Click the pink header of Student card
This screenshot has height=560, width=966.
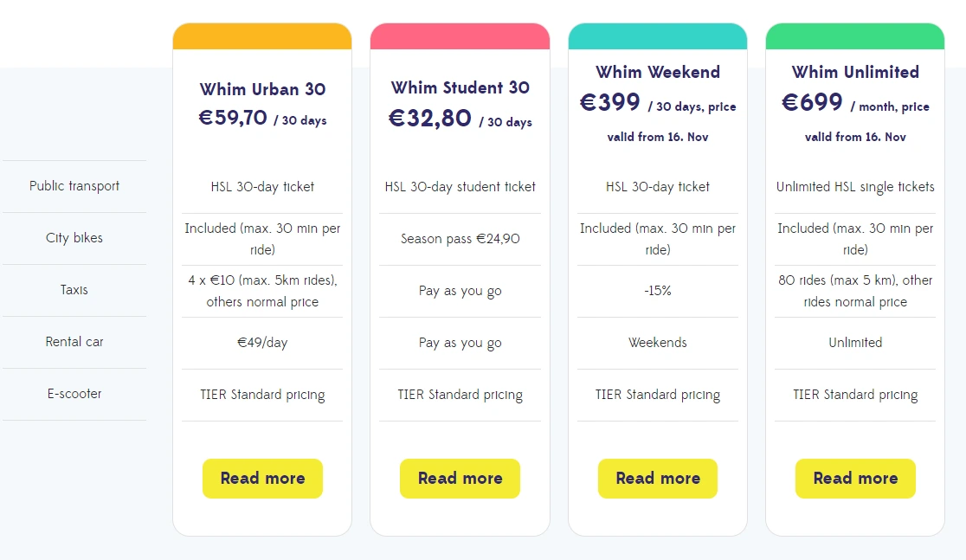[460, 36]
